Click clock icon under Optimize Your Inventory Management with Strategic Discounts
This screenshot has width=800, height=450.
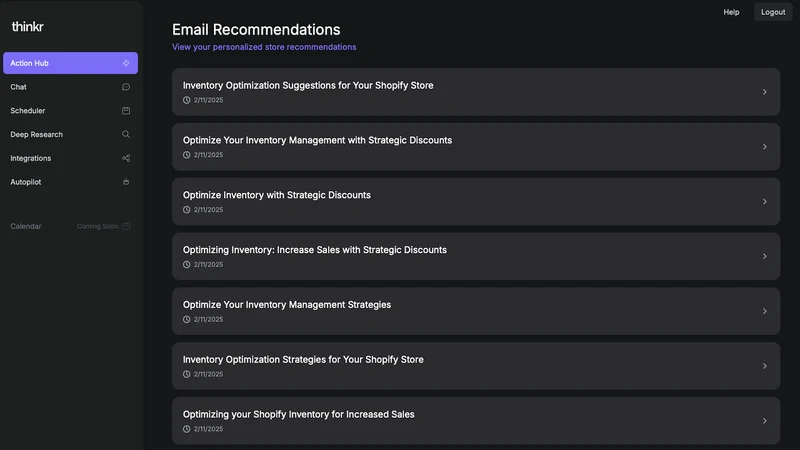187,155
